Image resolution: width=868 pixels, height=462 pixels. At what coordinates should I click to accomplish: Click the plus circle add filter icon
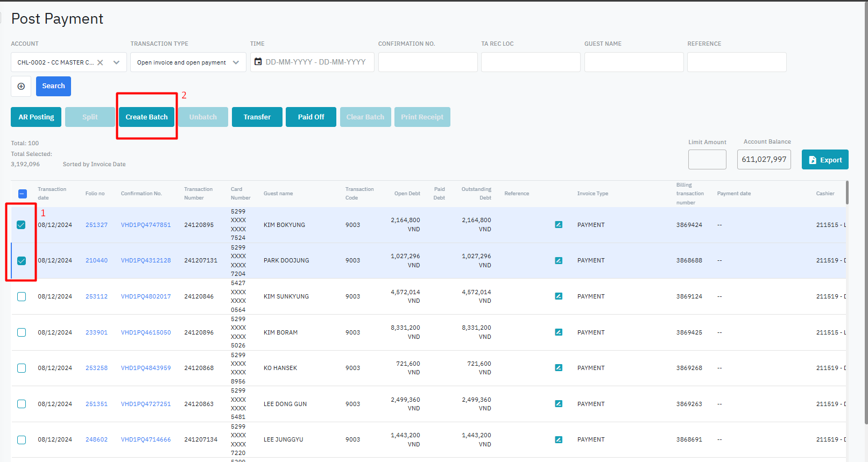(x=22, y=86)
